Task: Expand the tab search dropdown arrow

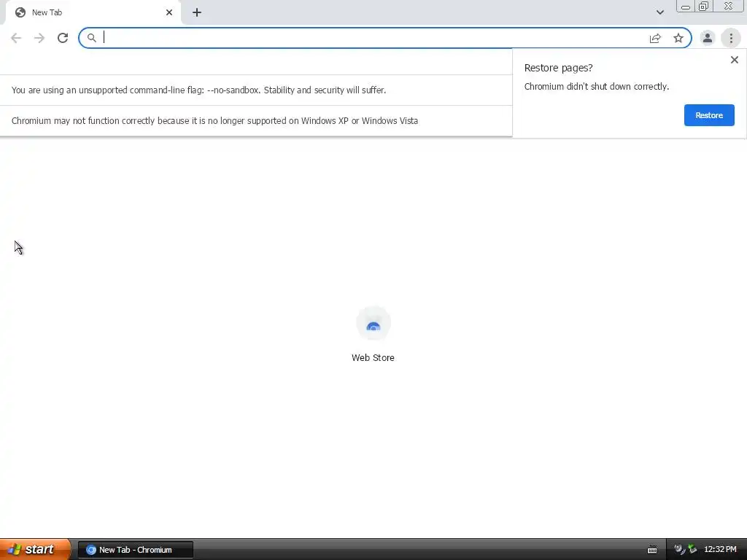Action: click(659, 12)
